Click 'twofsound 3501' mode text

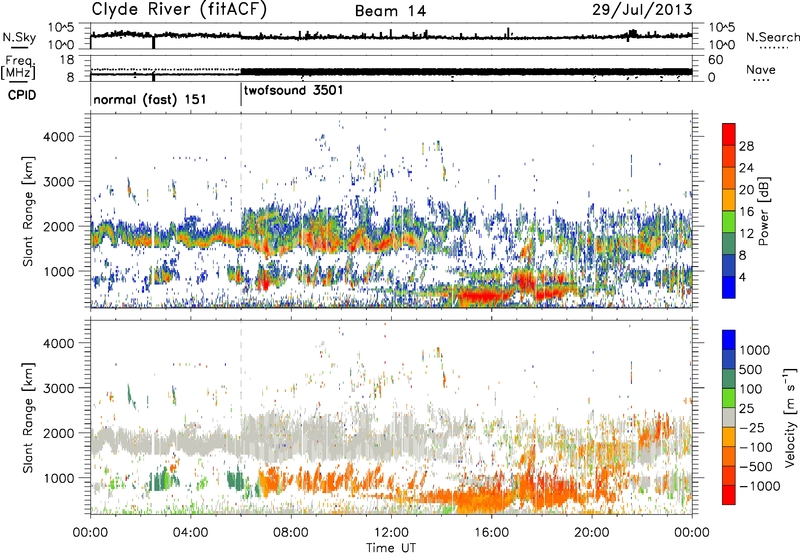pos(293,91)
